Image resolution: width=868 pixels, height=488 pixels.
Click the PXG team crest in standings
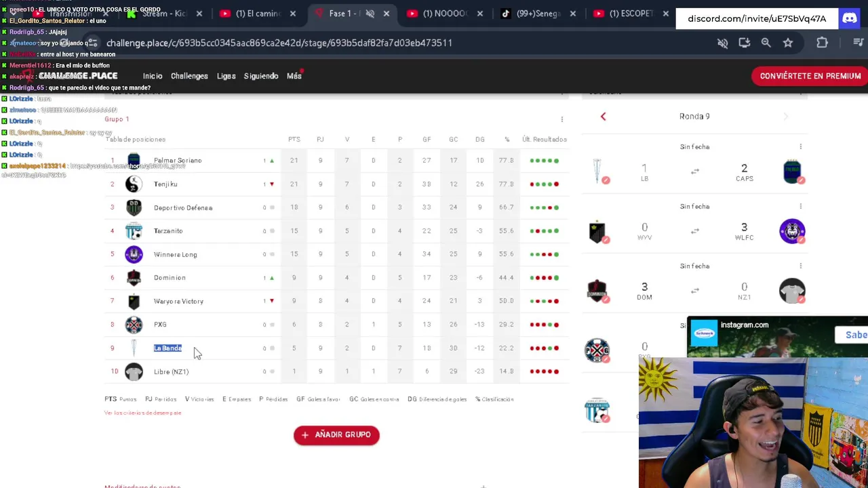point(134,325)
